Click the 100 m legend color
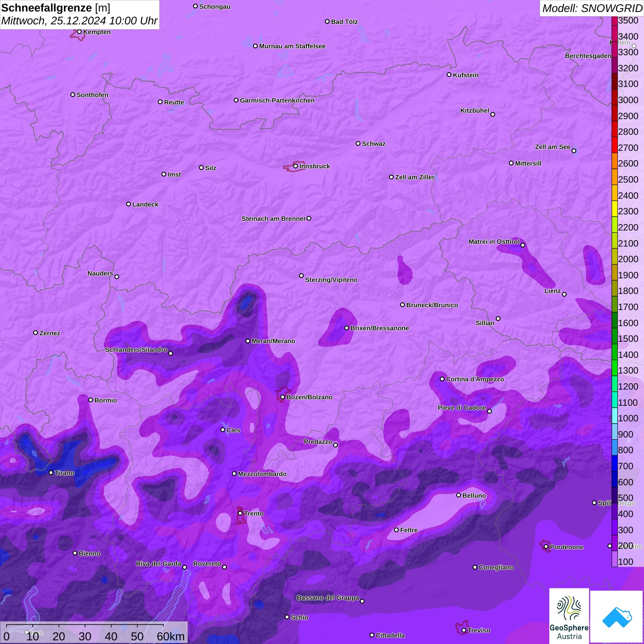This screenshot has height=644, width=644. tap(615, 559)
